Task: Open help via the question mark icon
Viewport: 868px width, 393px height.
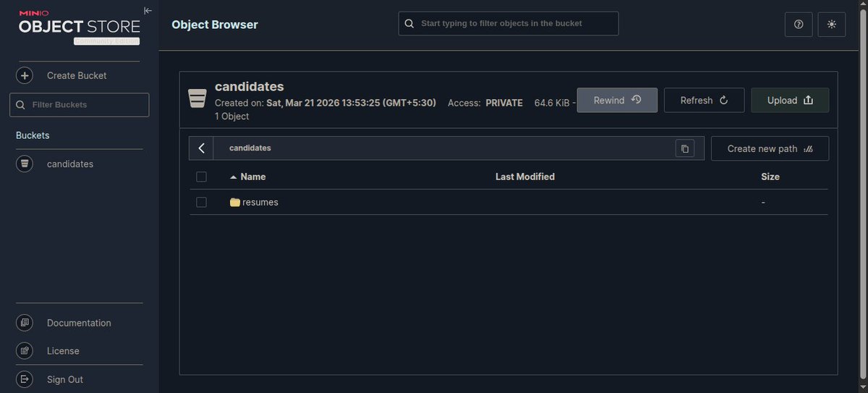Action: tap(799, 24)
